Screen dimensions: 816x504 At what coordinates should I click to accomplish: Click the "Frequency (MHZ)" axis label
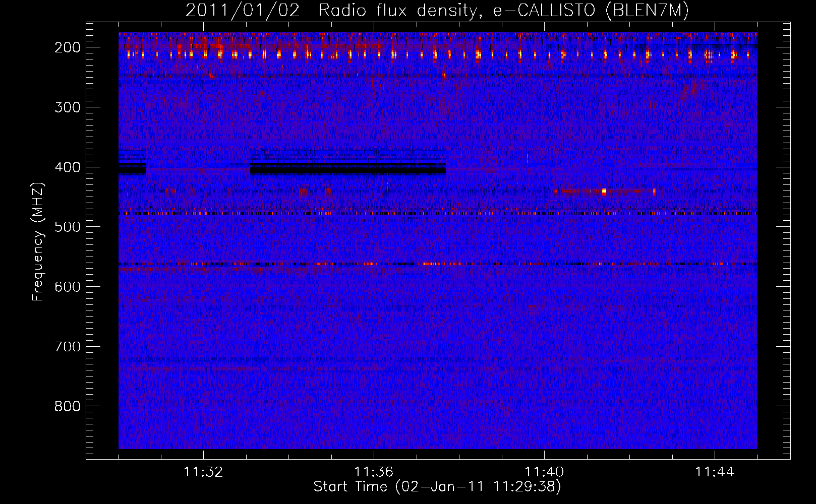tap(38, 242)
